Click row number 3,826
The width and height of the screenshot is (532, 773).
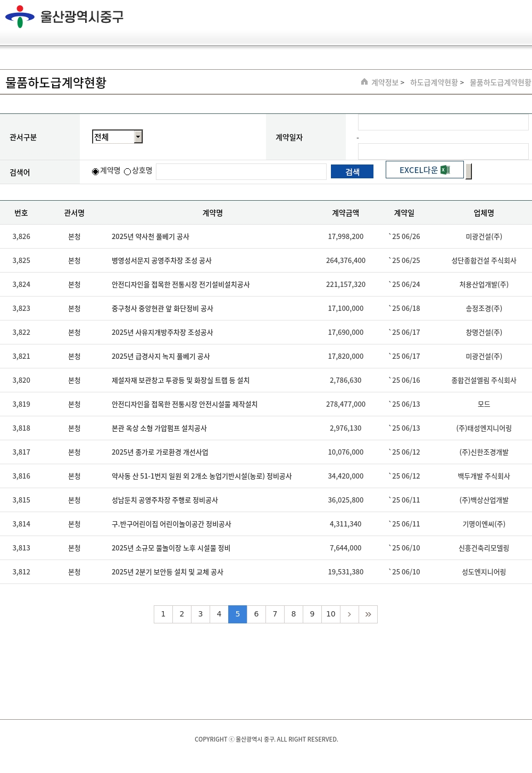click(21, 237)
